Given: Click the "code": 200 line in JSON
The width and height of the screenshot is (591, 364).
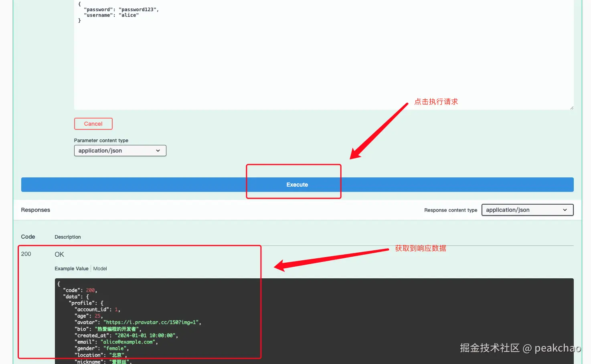Looking at the screenshot, I should pos(80,290).
